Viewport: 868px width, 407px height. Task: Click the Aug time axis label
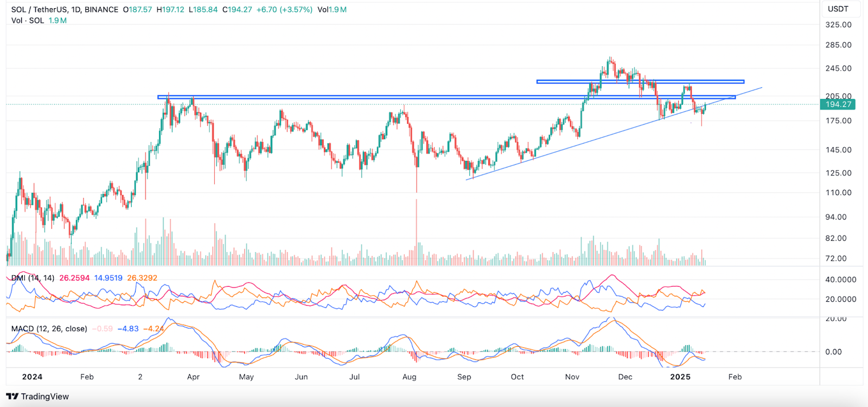click(x=410, y=377)
